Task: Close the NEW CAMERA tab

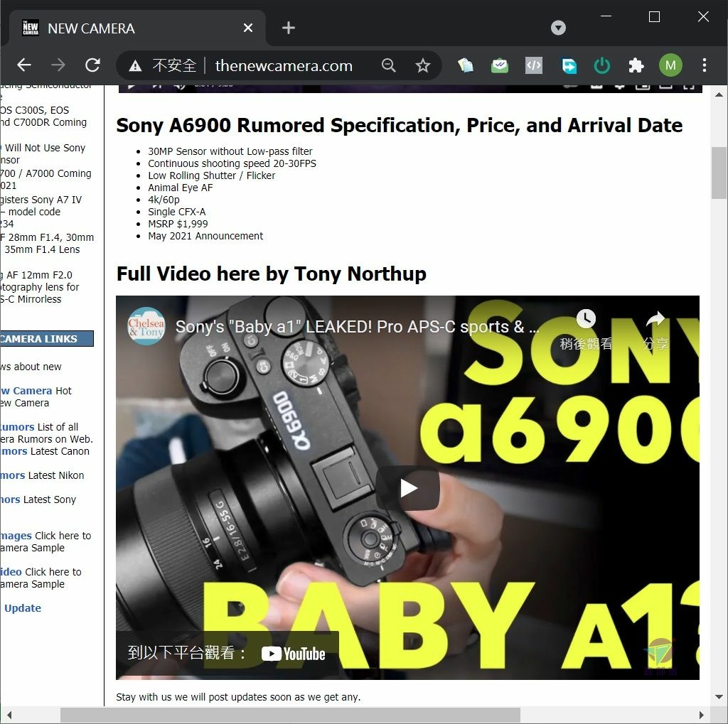Action: [248, 28]
